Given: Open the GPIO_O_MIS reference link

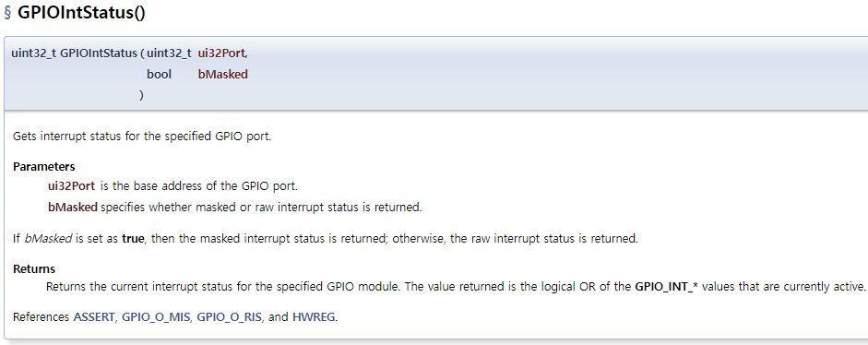Looking at the screenshot, I should [x=156, y=318].
